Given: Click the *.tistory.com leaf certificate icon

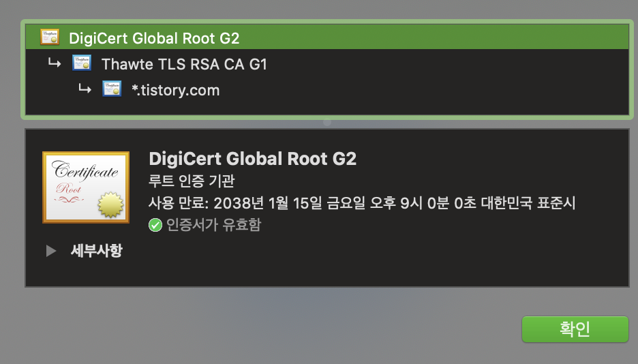Looking at the screenshot, I should (x=112, y=89).
